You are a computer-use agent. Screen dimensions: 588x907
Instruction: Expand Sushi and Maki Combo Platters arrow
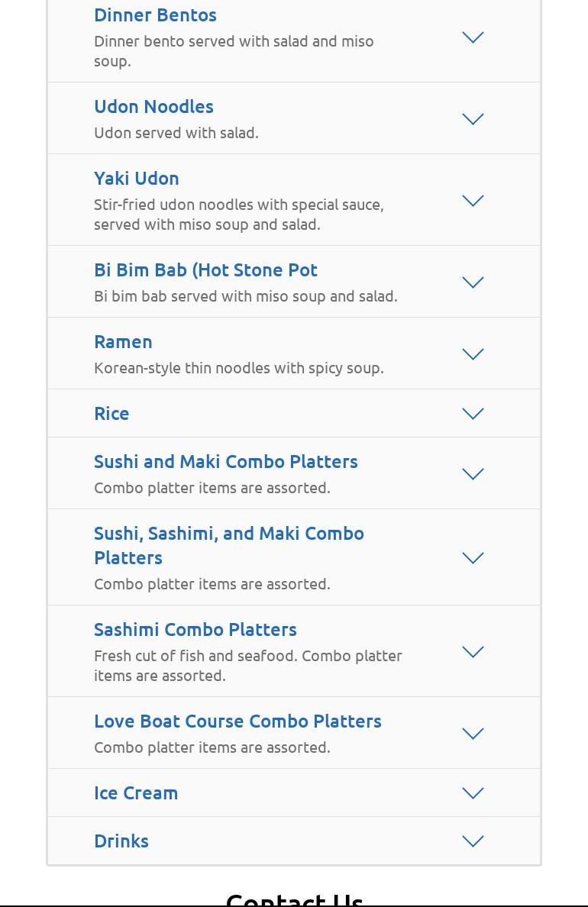tap(473, 474)
